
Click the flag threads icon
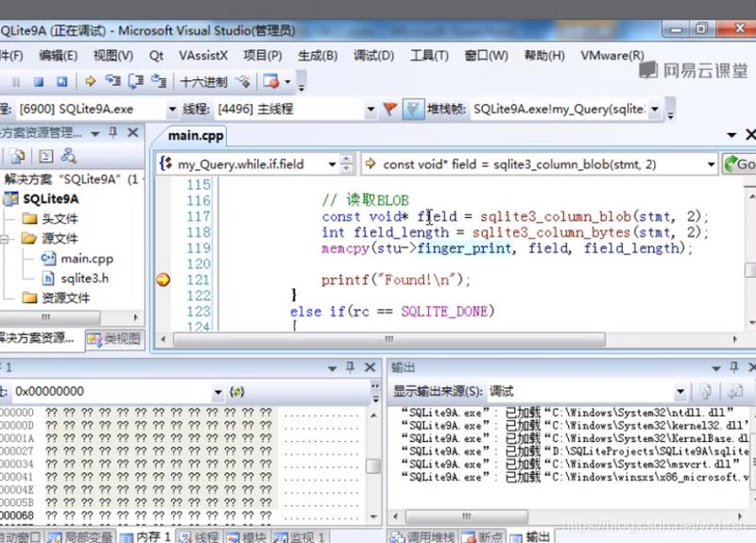coord(390,109)
